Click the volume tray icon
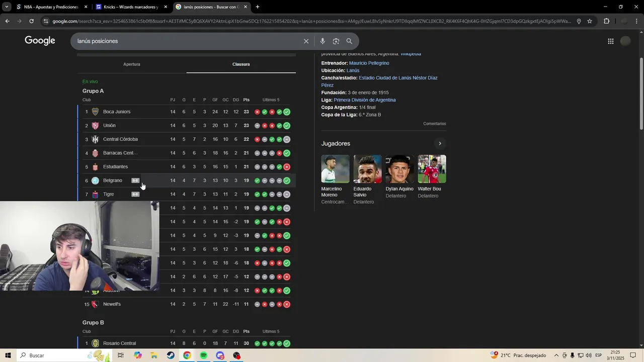 (x=589, y=355)
